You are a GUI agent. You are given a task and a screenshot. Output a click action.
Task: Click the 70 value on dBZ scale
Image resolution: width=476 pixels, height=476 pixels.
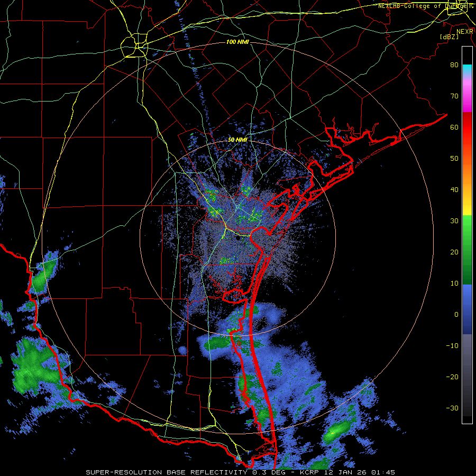pyautogui.click(x=454, y=96)
